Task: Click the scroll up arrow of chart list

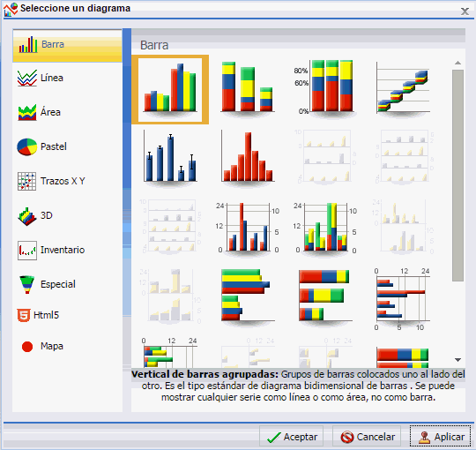Action: [x=457, y=63]
